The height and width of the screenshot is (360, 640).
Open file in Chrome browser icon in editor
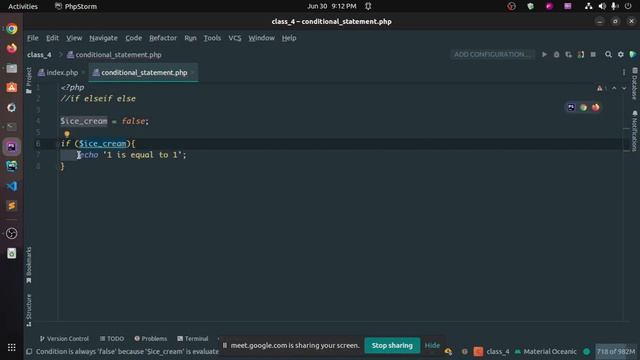[x=583, y=107]
